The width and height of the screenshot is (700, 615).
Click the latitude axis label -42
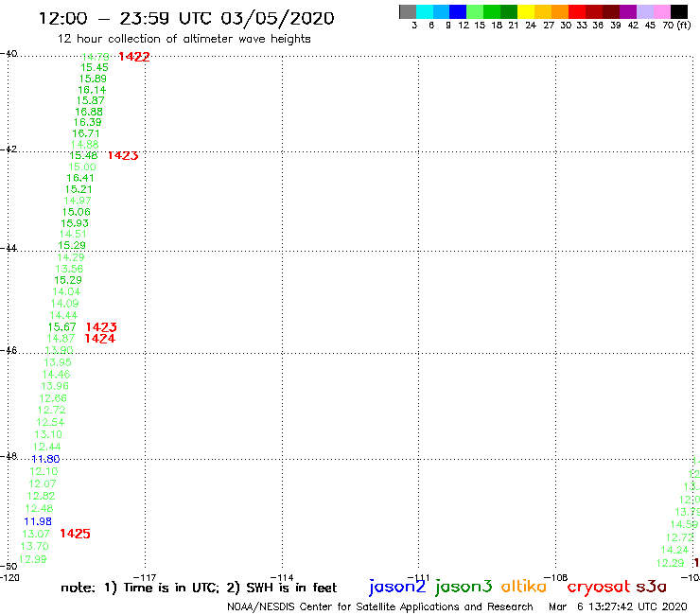tap(9, 149)
